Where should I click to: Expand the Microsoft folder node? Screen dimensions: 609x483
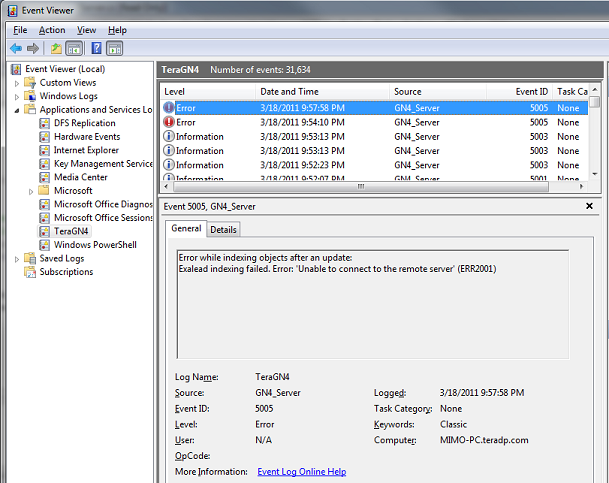click(x=31, y=191)
